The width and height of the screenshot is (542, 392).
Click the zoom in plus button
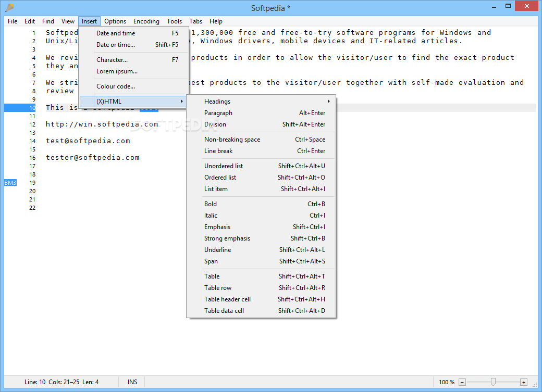pos(524,382)
